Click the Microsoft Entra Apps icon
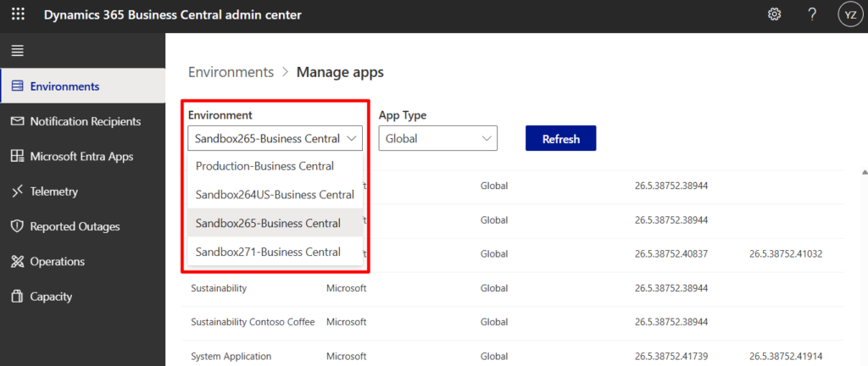This screenshot has height=366, width=868. [x=16, y=157]
